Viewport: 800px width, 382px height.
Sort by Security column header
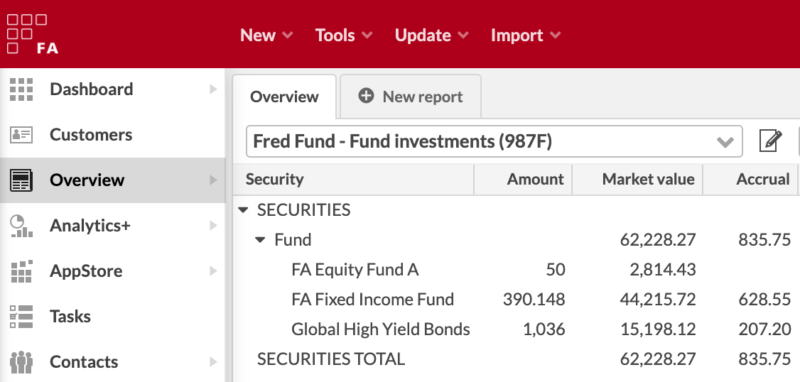[353, 180]
